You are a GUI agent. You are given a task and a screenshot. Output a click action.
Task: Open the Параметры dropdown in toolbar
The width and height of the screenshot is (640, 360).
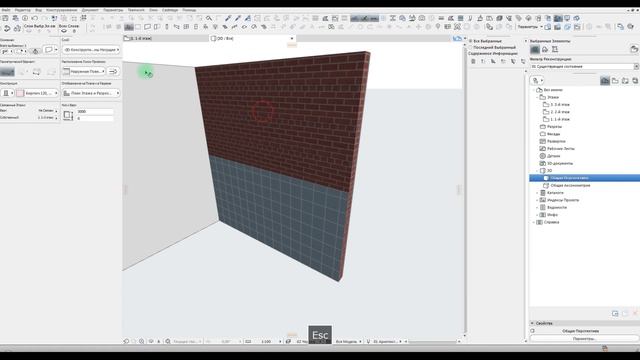[530, 27]
